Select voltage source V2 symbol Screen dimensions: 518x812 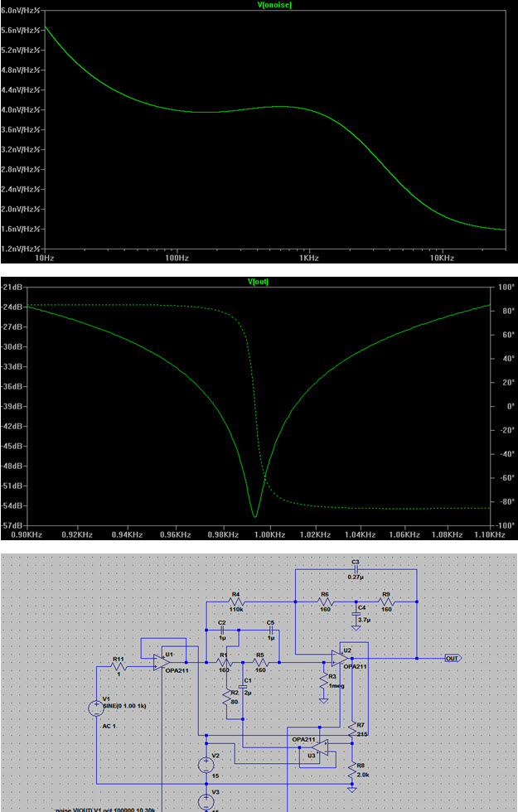click(206, 764)
